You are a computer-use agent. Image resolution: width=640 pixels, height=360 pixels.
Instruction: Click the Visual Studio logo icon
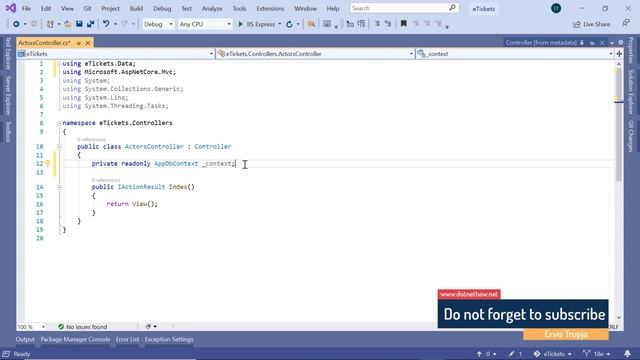(x=11, y=8)
